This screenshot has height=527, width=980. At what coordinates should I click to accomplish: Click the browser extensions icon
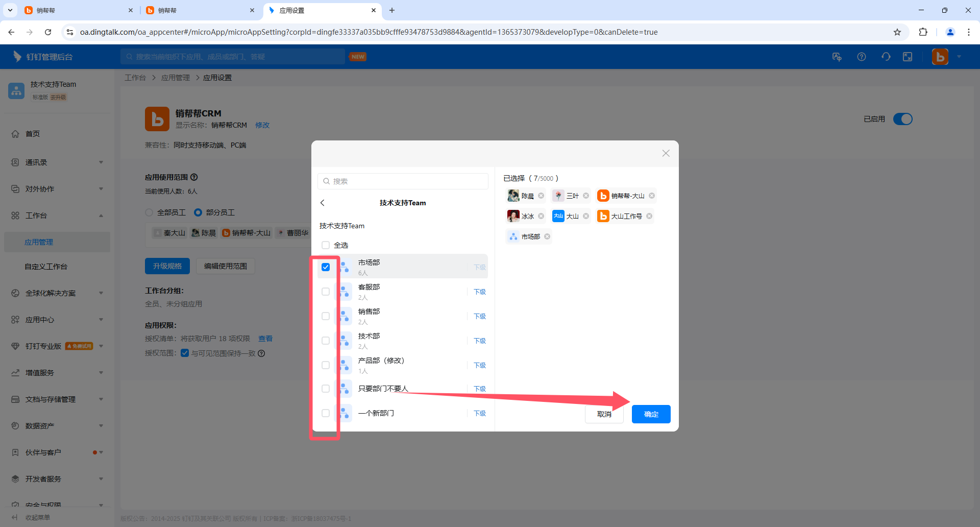click(923, 32)
